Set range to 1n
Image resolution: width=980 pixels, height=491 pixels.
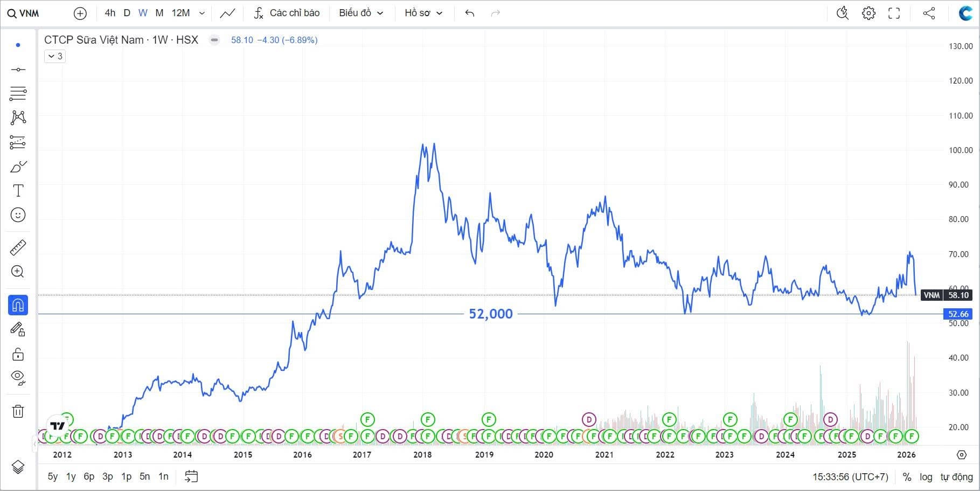pyautogui.click(x=163, y=476)
